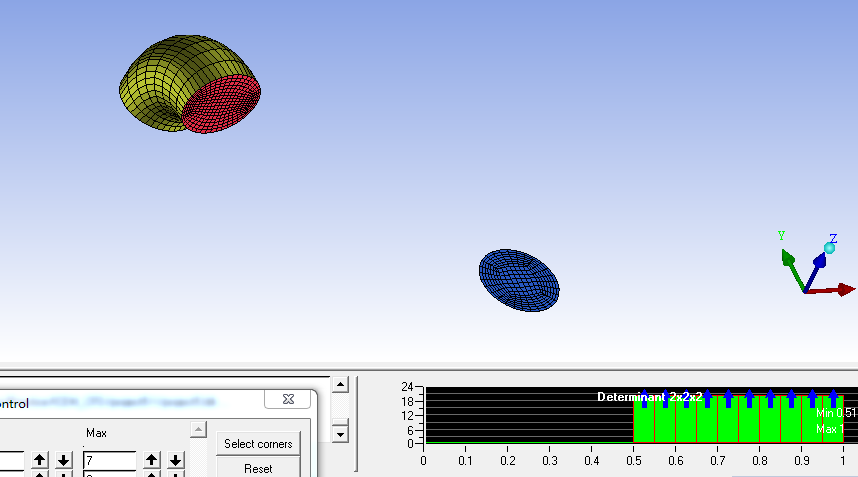
Task: Click the Select corners button
Action: [x=258, y=444]
